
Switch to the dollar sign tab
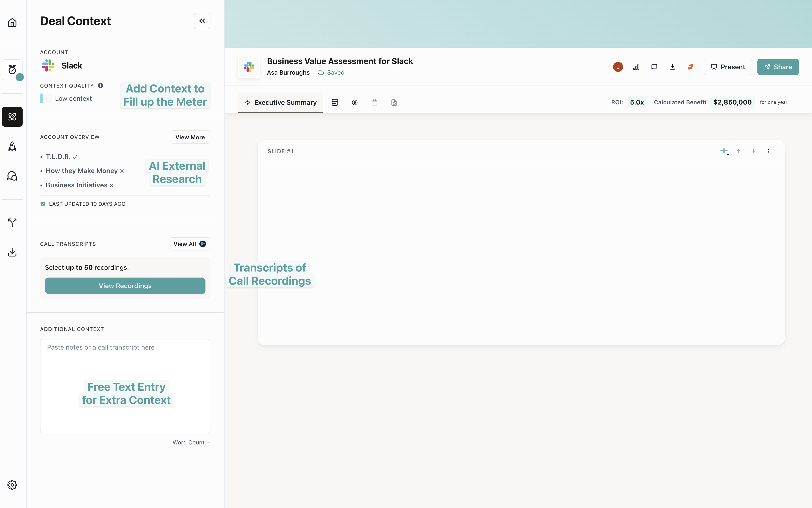click(354, 102)
